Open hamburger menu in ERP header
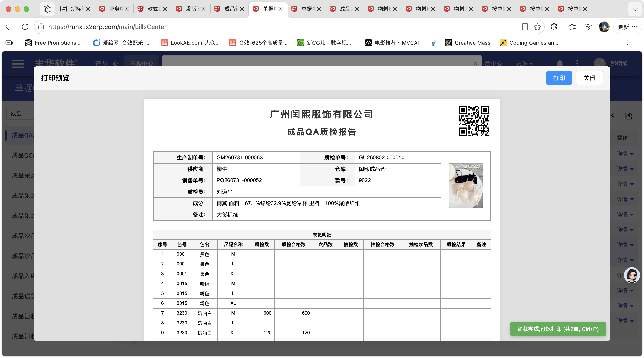 click(18, 64)
